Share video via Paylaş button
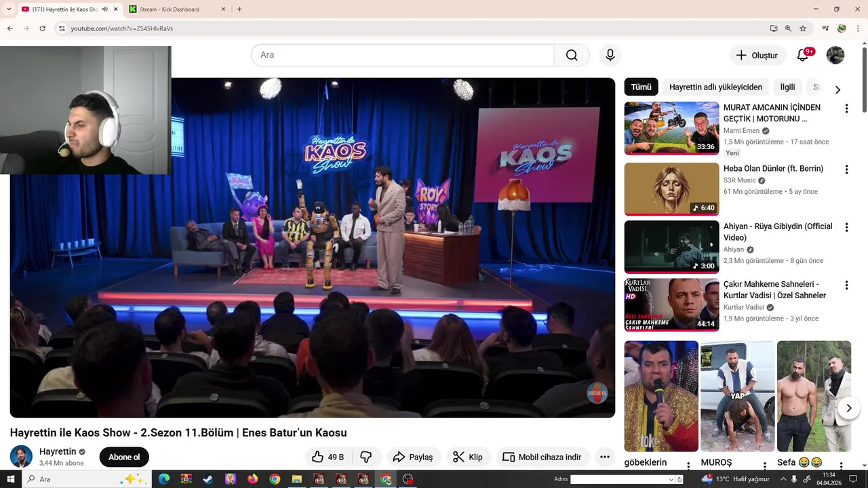This screenshot has height=488, width=868. 413,457
